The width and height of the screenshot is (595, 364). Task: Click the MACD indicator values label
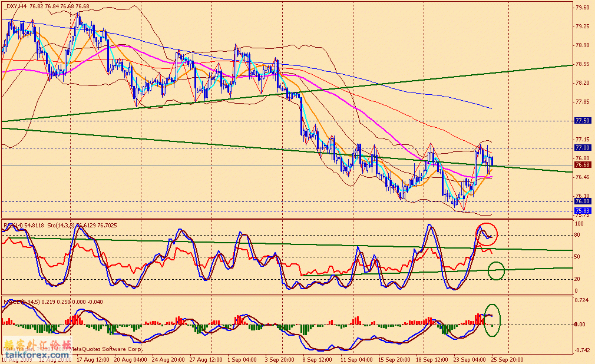tap(53, 302)
